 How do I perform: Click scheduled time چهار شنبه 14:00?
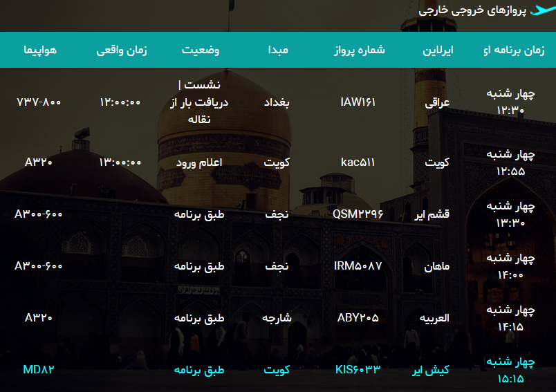510,266
